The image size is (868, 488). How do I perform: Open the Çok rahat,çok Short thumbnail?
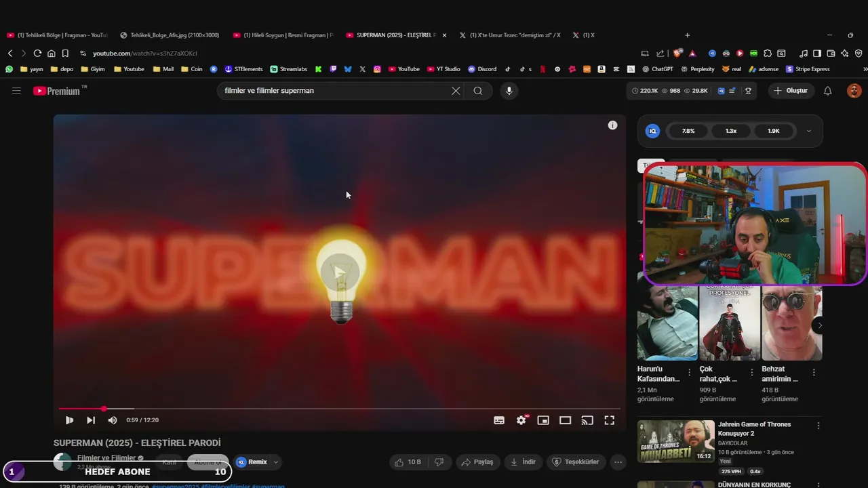730,323
